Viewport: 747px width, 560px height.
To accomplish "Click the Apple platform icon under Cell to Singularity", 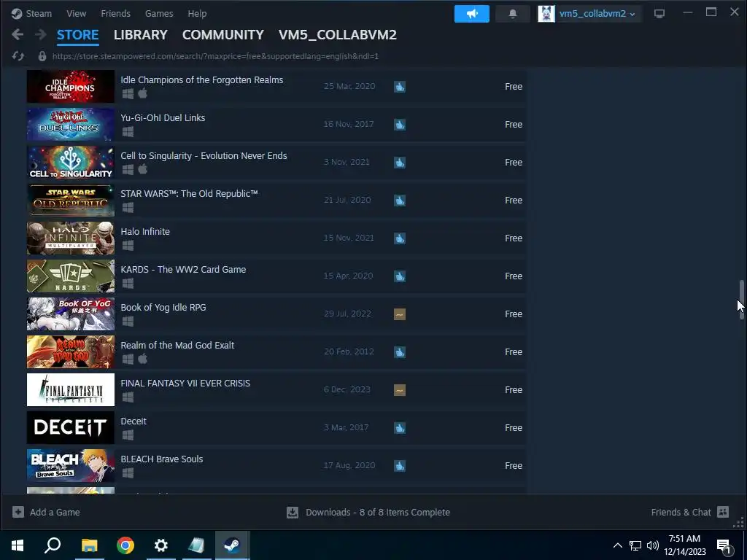I will [x=142, y=169].
